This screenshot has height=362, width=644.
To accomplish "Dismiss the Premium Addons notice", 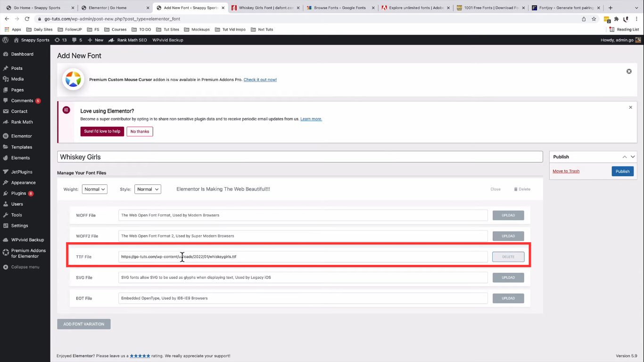I will pyautogui.click(x=629, y=72).
